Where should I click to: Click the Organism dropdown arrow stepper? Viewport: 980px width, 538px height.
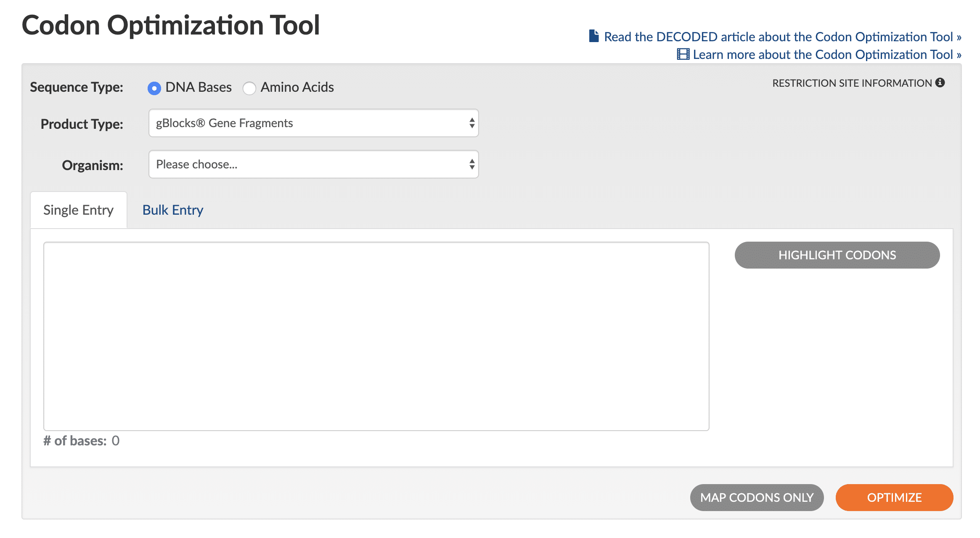click(472, 164)
